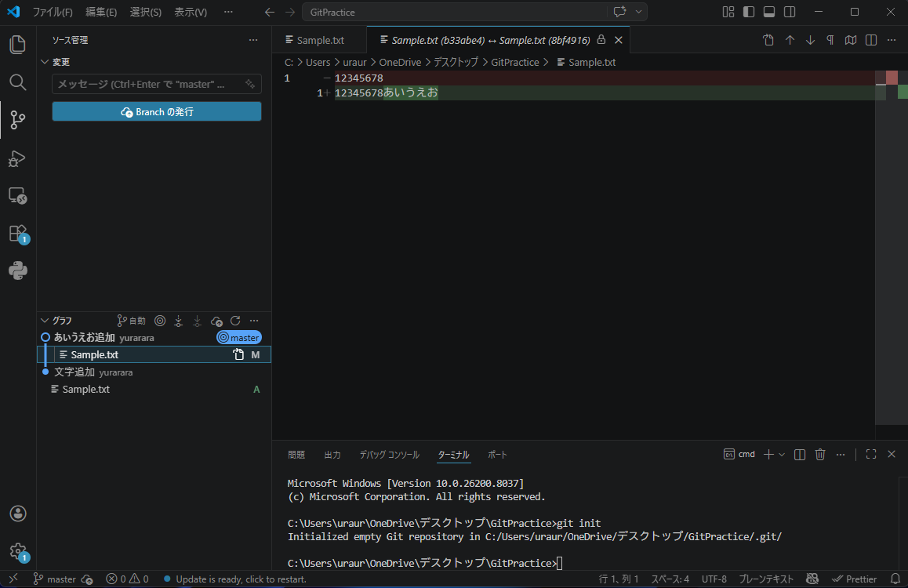Open the Python sidebar view
908x588 pixels.
coord(17,271)
